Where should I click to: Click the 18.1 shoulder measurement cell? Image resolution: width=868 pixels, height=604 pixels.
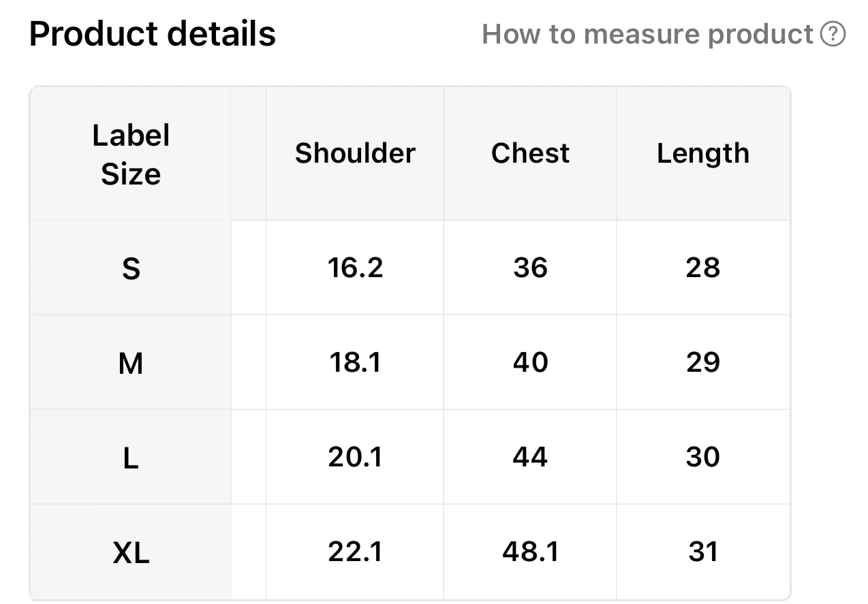coord(355,362)
